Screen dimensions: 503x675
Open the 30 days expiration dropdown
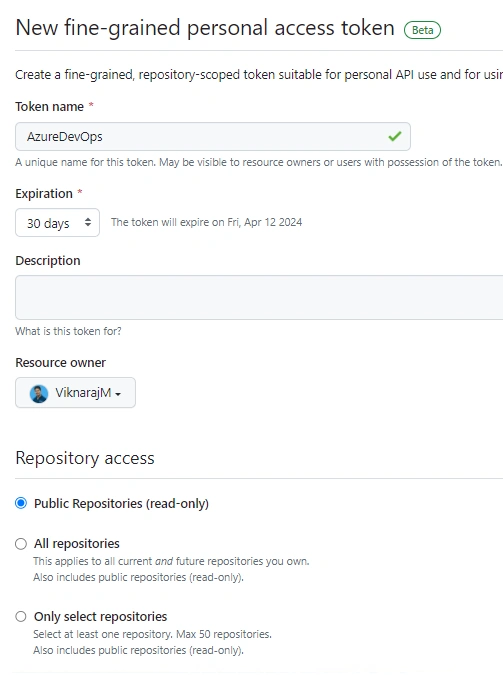[x=57, y=223]
